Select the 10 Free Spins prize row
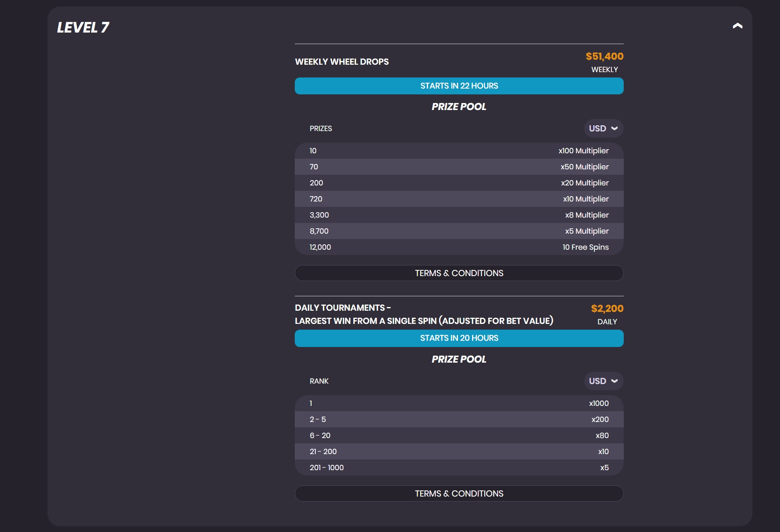Viewport: 780px width, 532px height. [459, 247]
